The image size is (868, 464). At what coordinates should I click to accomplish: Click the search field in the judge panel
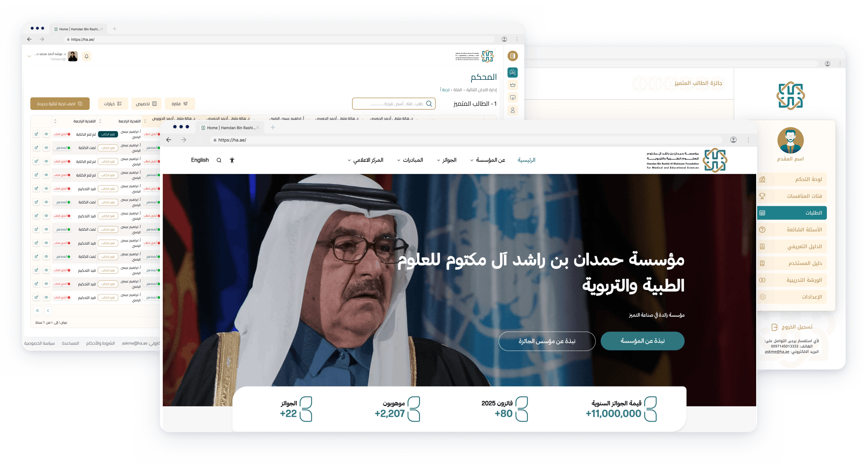(394, 104)
